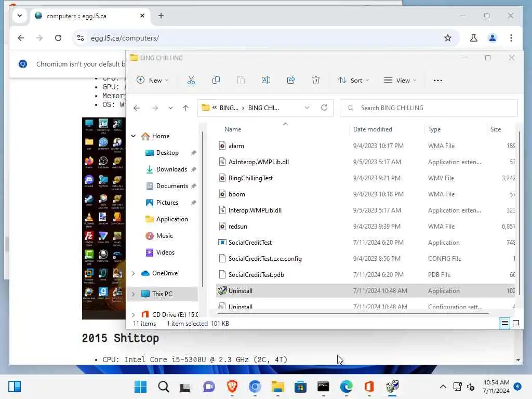Viewport: 532px width, 399px height.
Task: Select the SocialCreditTest application file
Action: (365, 243)
